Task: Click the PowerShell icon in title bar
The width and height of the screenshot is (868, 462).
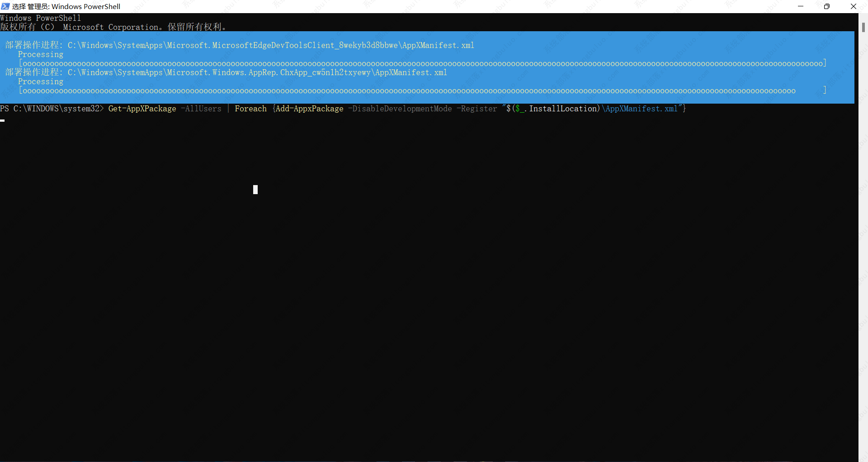Action: 5,6
